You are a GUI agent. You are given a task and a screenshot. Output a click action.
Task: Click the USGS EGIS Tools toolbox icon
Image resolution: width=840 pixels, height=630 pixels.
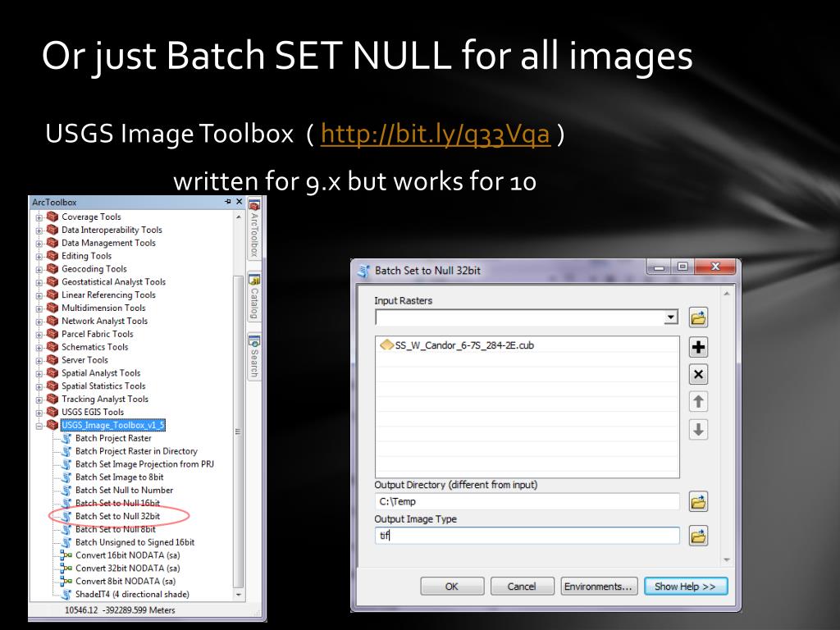click(x=52, y=412)
